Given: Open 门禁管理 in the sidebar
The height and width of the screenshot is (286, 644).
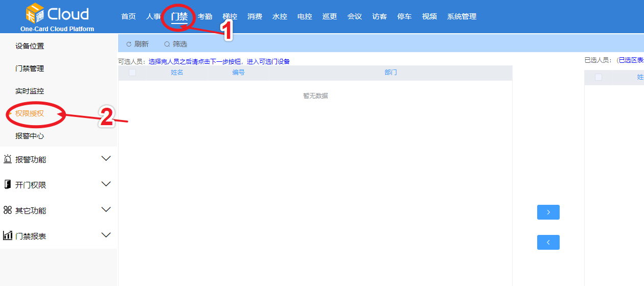Looking at the screenshot, I should tap(30, 68).
